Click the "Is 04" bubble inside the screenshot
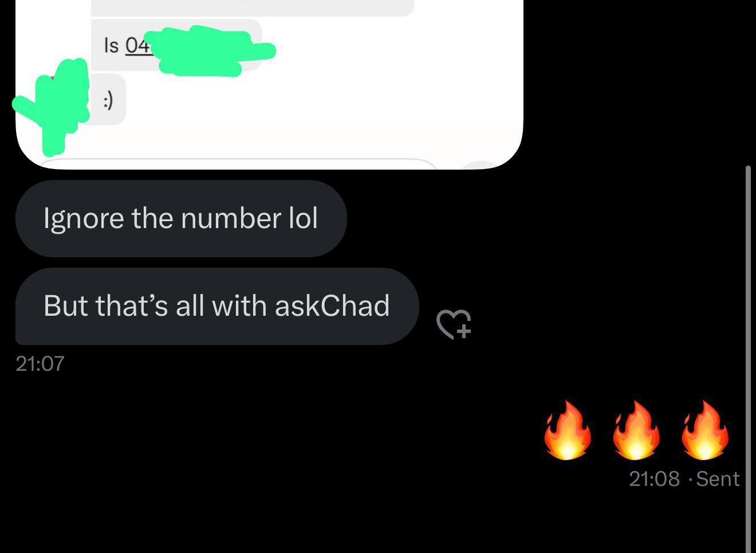 pos(176,45)
